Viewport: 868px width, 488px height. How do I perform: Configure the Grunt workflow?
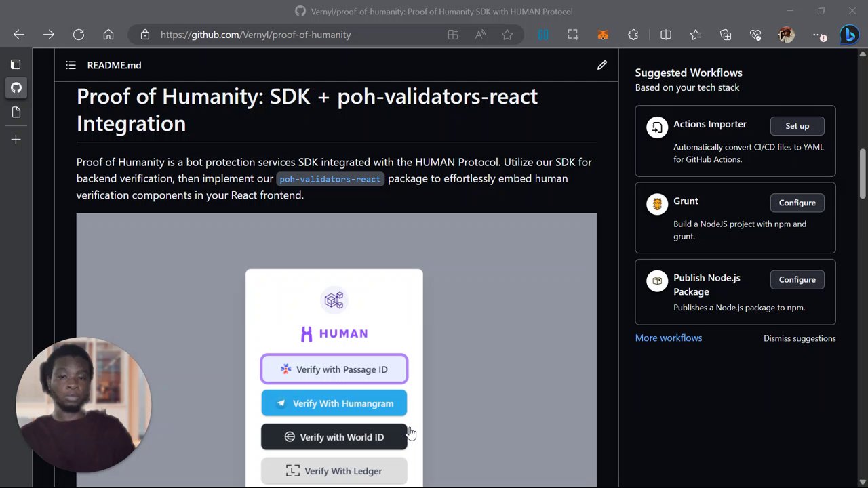point(797,203)
